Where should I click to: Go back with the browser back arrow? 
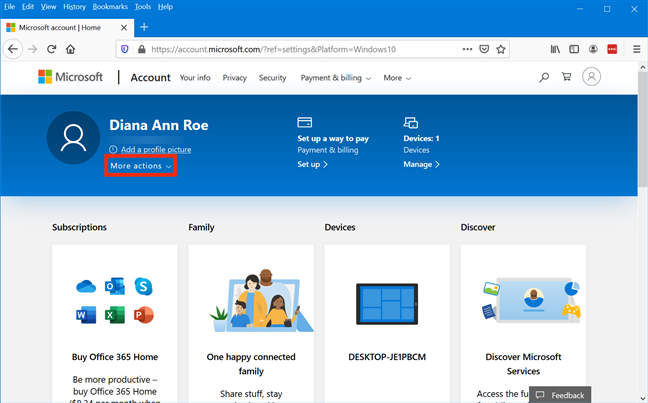(x=13, y=49)
